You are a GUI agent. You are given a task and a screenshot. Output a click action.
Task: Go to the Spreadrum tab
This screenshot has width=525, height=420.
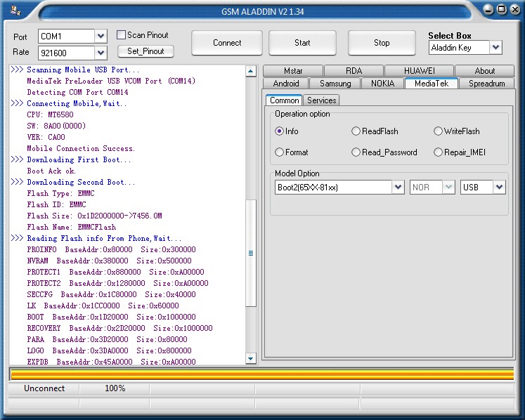tap(486, 84)
